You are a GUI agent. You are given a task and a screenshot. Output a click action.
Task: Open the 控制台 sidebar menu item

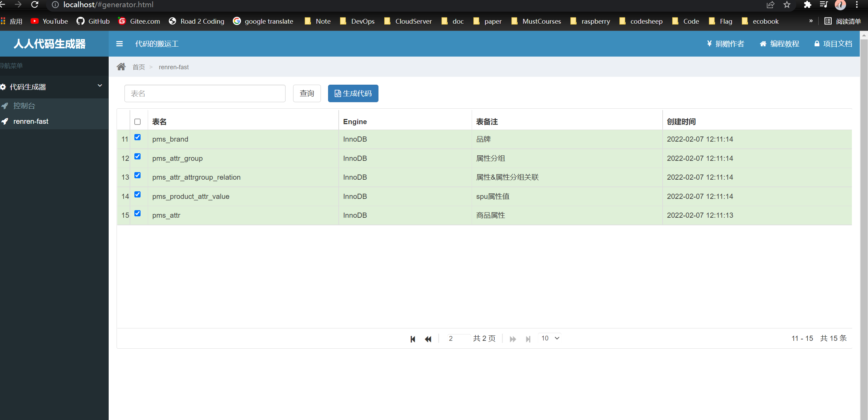(x=24, y=106)
